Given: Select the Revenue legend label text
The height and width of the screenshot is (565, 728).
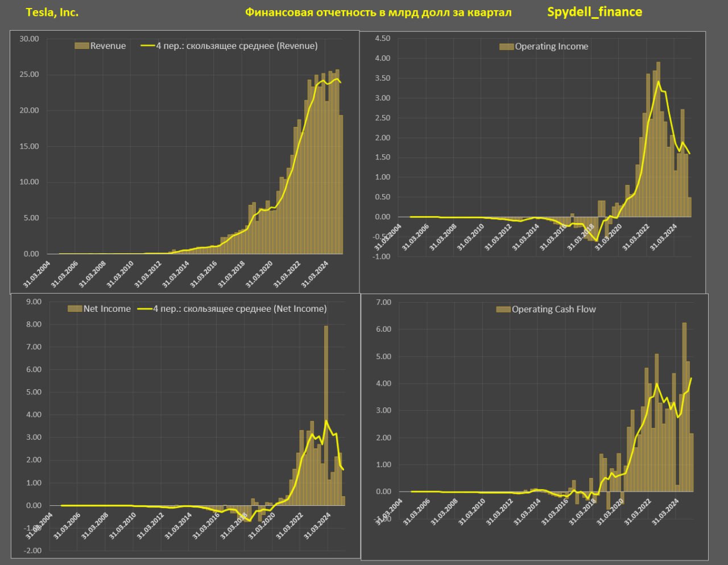Looking at the screenshot, I should [x=108, y=46].
